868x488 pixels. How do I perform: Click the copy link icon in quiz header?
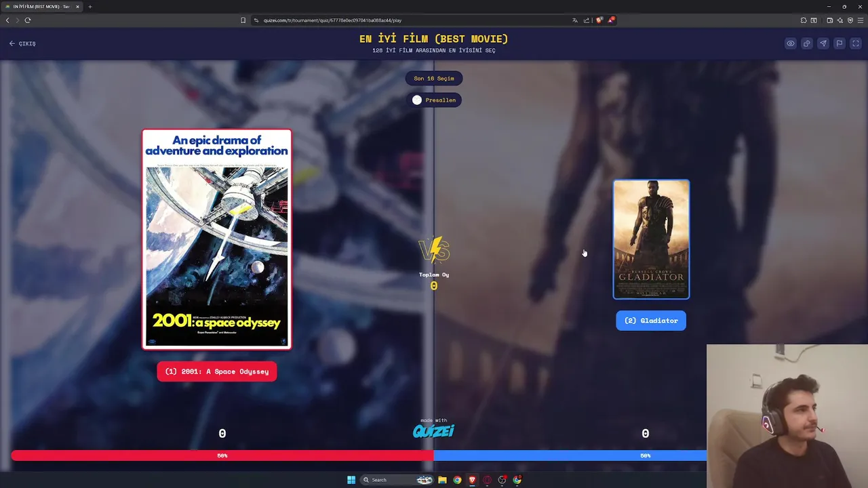pos(807,43)
